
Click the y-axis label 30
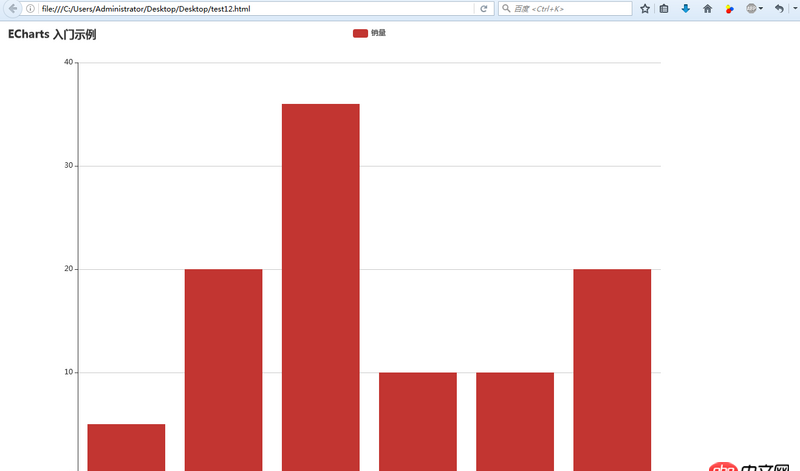point(68,166)
